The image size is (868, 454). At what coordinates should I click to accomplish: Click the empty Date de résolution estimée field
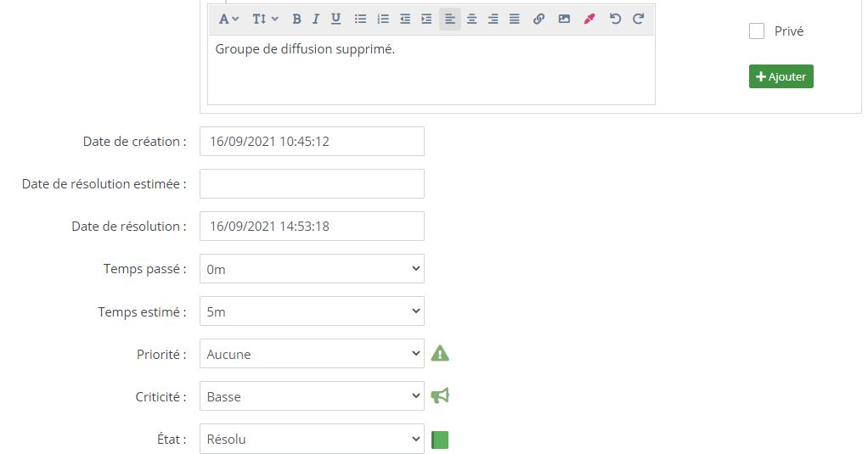(x=312, y=183)
